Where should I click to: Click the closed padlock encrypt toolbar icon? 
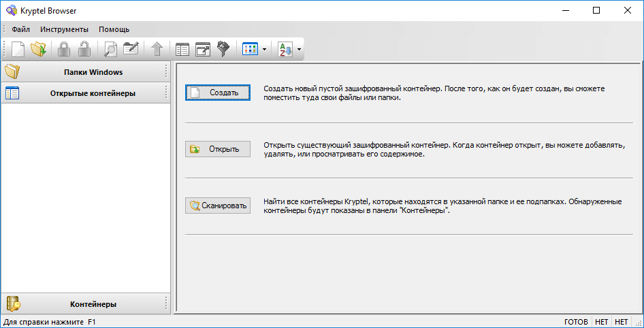click(x=64, y=49)
